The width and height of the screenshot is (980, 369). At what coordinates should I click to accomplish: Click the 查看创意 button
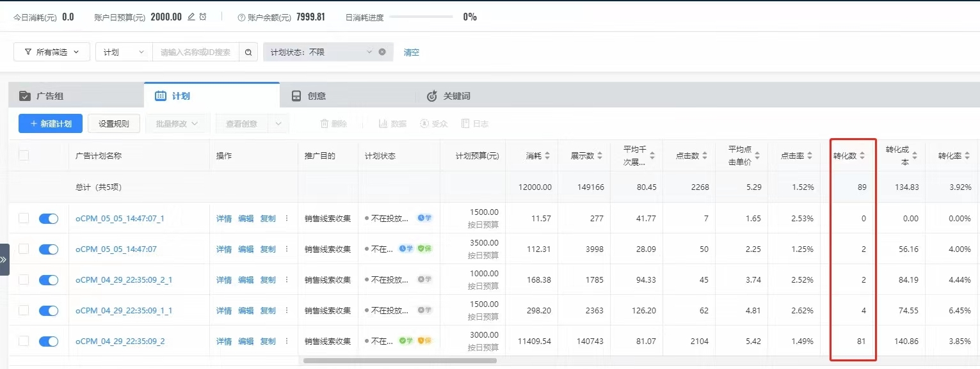click(241, 123)
